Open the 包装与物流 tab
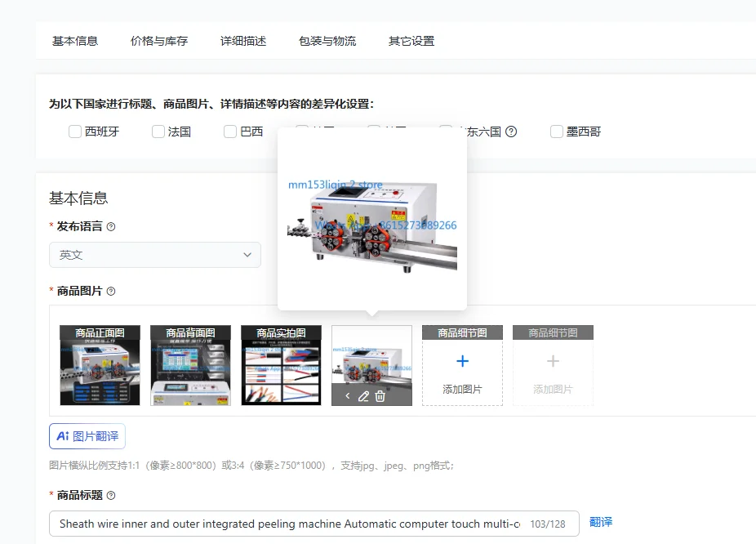 [327, 41]
